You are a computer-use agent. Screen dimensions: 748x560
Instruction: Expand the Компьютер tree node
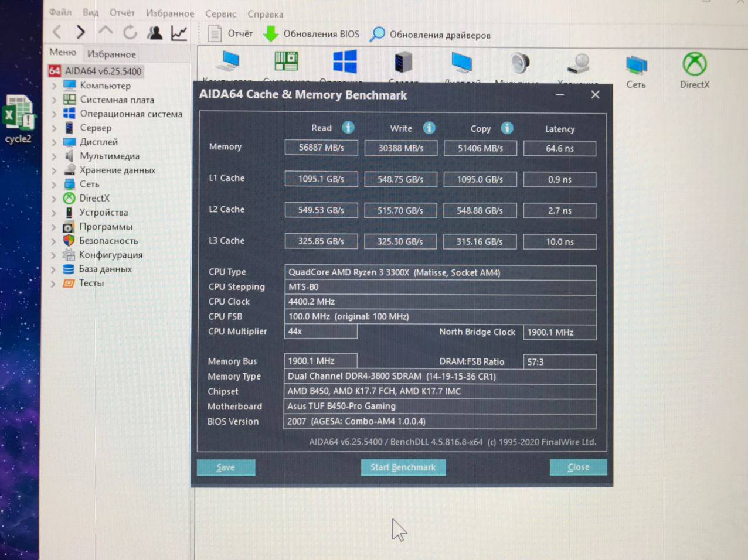click(x=54, y=86)
